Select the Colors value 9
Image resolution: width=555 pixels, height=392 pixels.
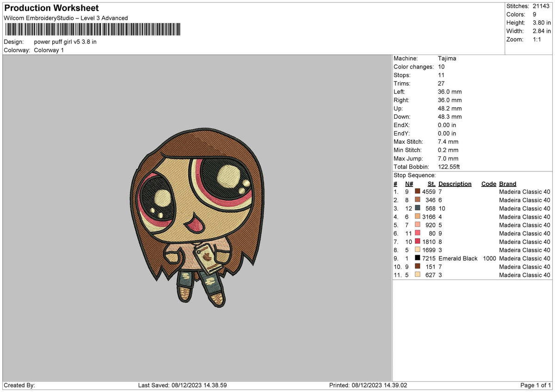tap(535, 14)
